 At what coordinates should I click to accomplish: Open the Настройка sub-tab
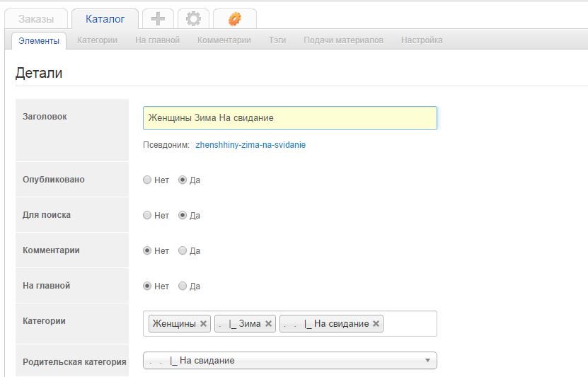tap(422, 40)
